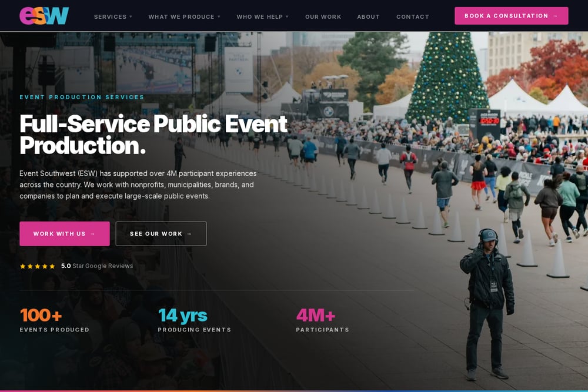588x392 pixels.
Task: Click 5.0 Star Google Reviews text
Action: tap(97, 266)
